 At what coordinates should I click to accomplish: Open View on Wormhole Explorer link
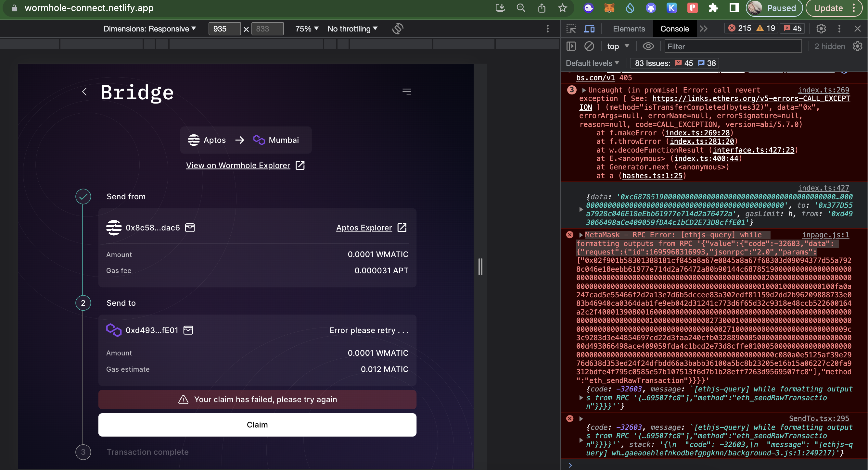pos(238,165)
